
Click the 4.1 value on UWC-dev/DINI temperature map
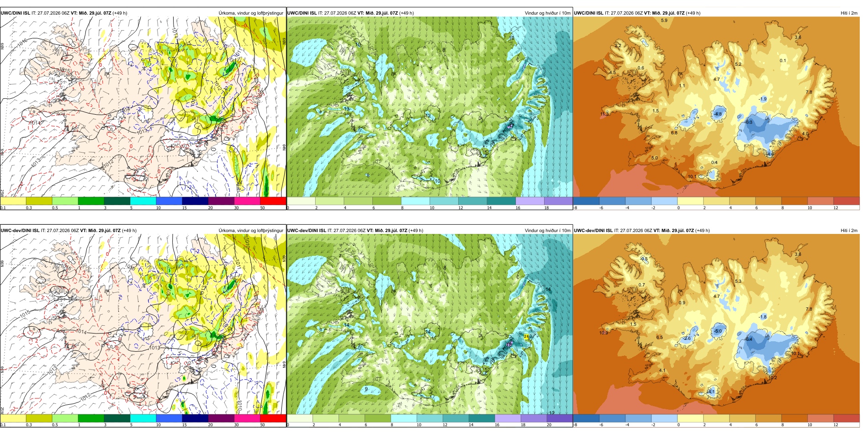click(662, 370)
